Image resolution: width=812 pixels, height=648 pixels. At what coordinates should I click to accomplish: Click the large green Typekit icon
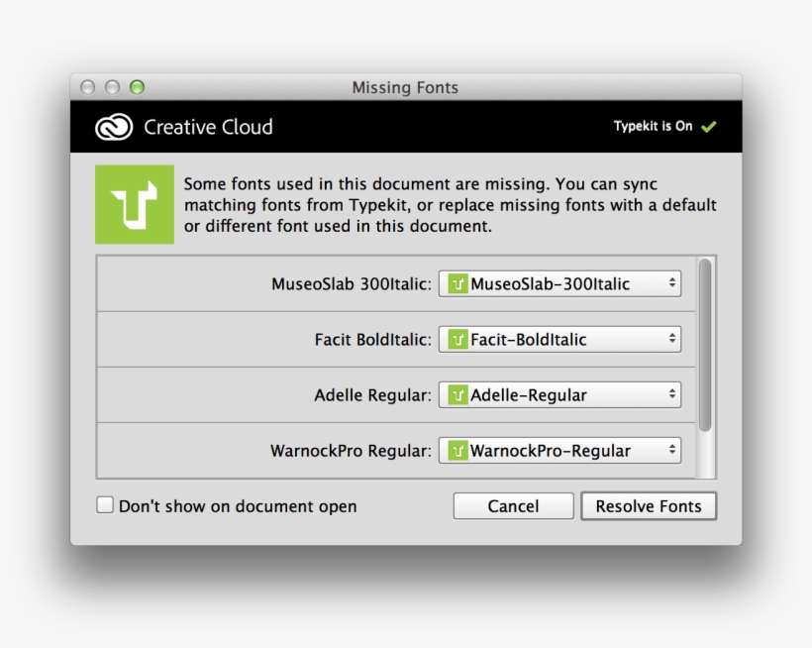(135, 204)
